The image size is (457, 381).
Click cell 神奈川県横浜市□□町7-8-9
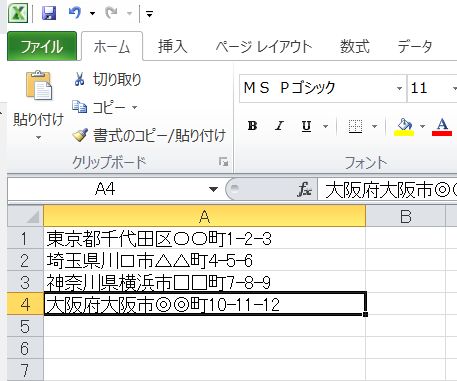click(x=205, y=282)
